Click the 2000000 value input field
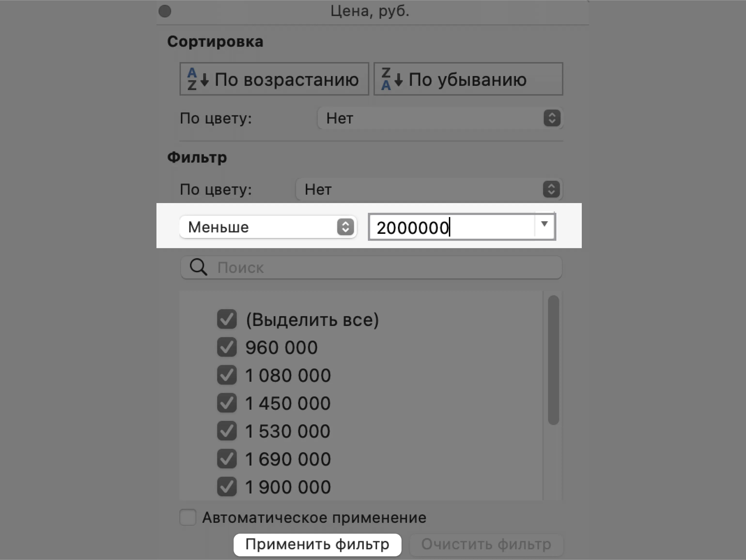Screen dimensions: 746x560 pyautogui.click(x=452, y=227)
